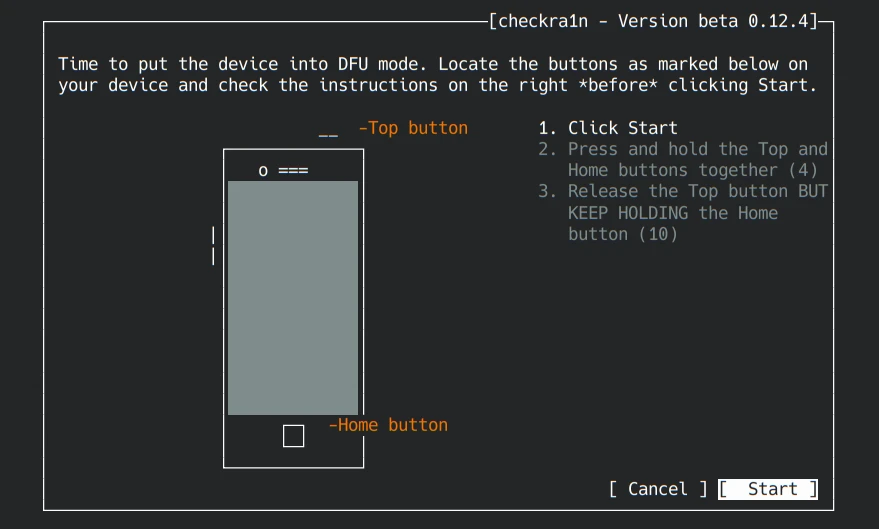Click the front camera 'o' in diagram
This screenshot has height=529, width=879.
tap(263, 171)
